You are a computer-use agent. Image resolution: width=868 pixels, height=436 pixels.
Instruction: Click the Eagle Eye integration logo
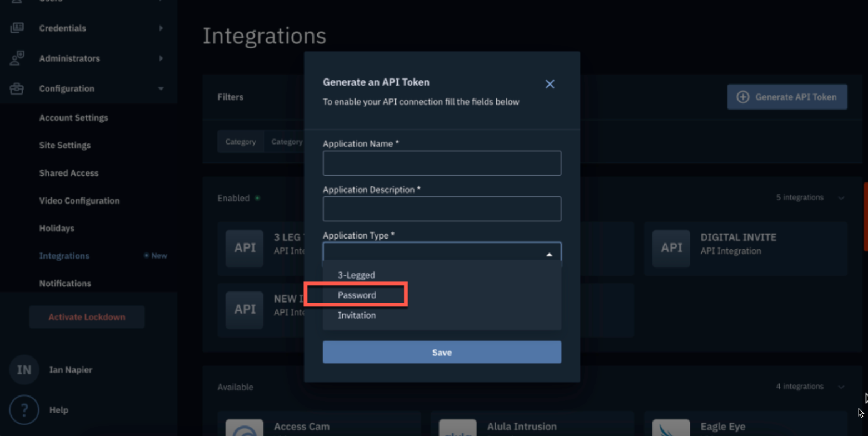(x=671, y=429)
